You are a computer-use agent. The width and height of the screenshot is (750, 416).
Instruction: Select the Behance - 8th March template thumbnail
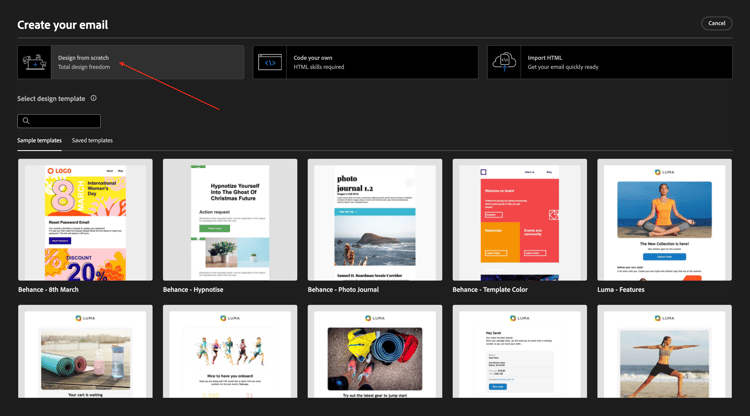[x=85, y=220]
